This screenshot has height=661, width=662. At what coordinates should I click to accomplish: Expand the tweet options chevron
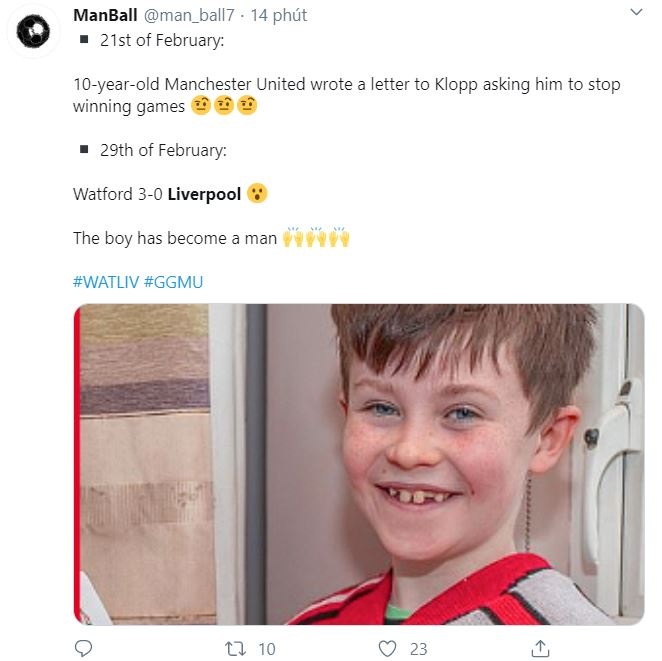coord(635,13)
